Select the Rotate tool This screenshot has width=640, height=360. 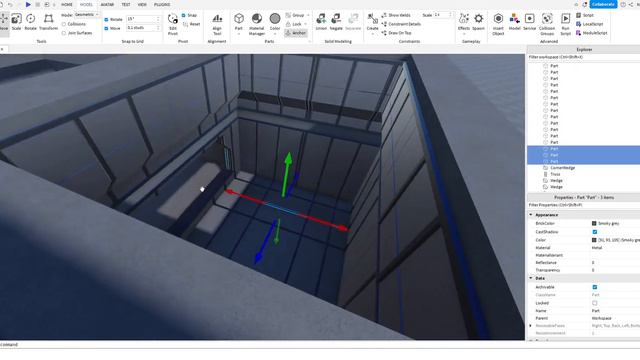point(31,22)
